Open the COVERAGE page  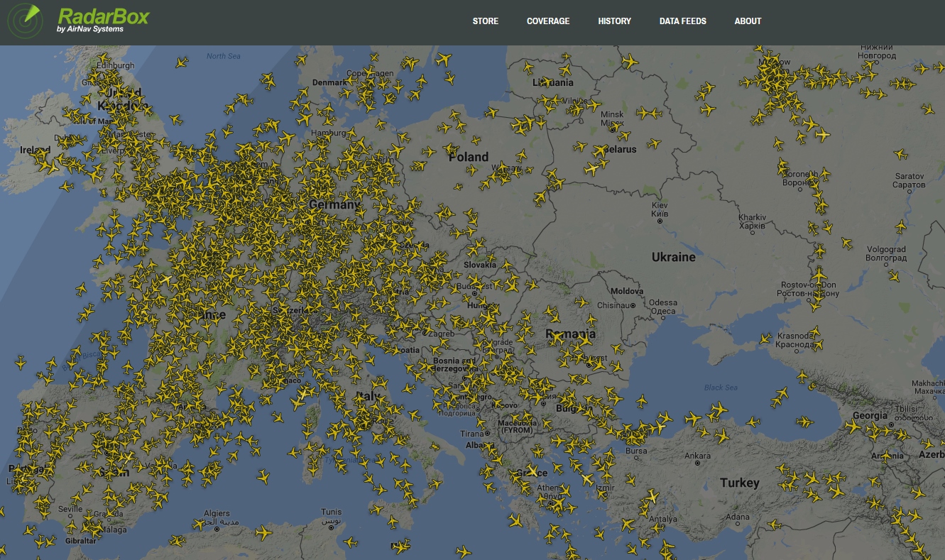[x=548, y=21]
